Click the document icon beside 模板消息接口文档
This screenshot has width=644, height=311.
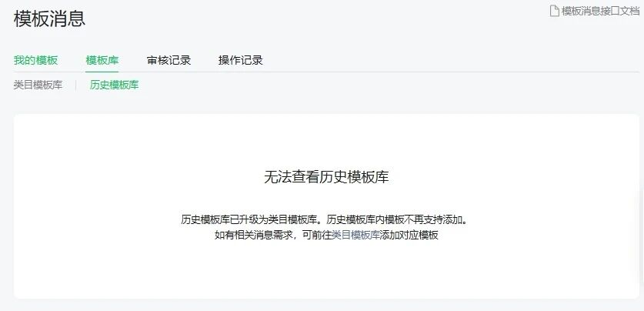[555, 11]
